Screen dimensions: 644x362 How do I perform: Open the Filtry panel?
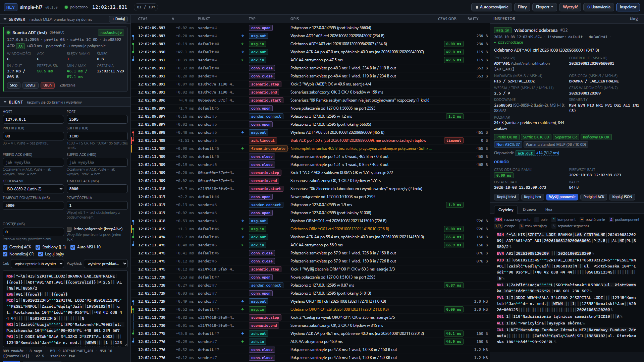pyautogui.click(x=522, y=7)
